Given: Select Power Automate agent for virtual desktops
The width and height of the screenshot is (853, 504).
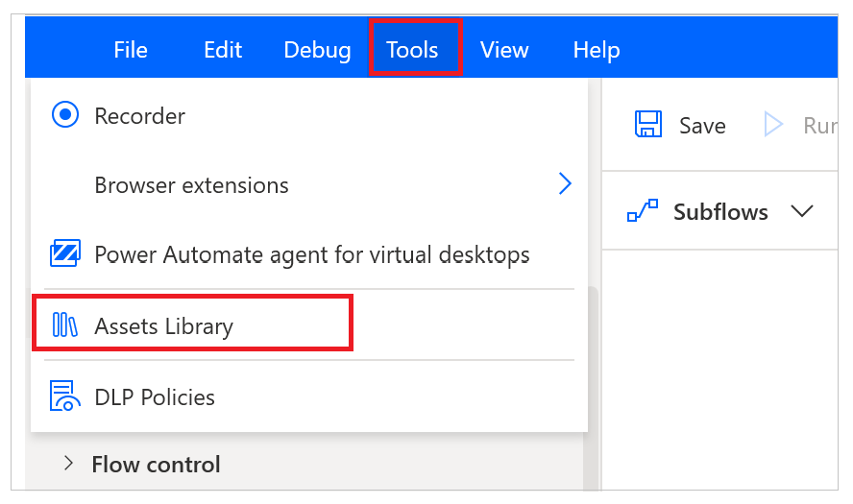Looking at the screenshot, I should (311, 255).
